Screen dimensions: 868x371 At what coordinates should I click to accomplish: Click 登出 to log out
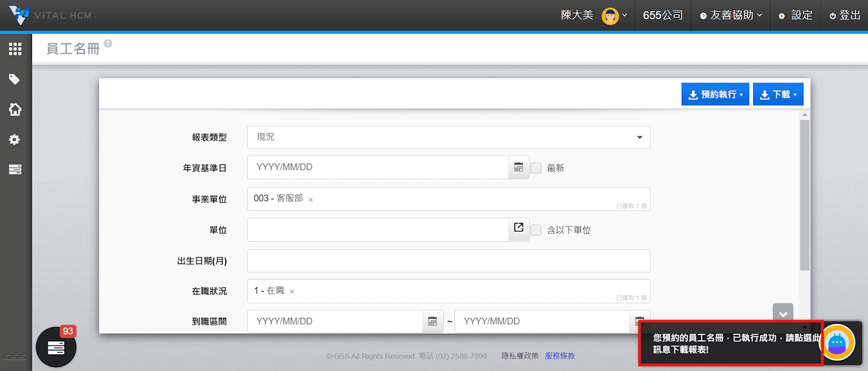(845, 15)
